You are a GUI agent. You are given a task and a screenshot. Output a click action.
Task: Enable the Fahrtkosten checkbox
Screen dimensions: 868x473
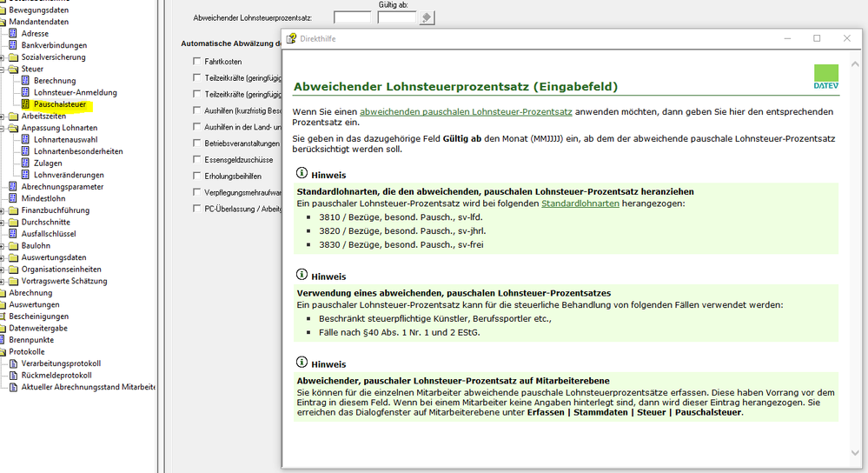point(196,61)
